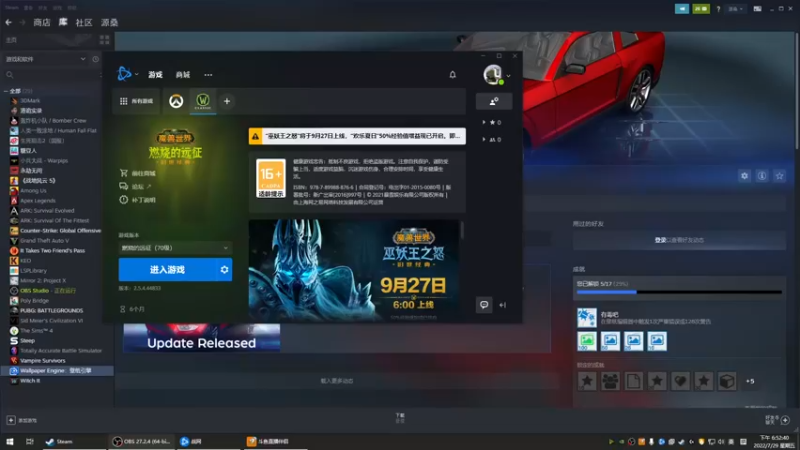
Task: Click Steam forward navigation arrow
Action: pos(22,22)
